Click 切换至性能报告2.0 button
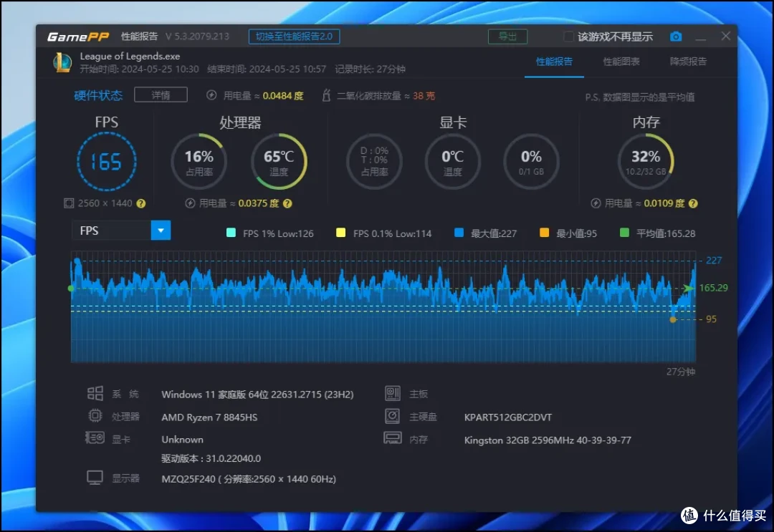The image size is (774, 532). tap(295, 37)
